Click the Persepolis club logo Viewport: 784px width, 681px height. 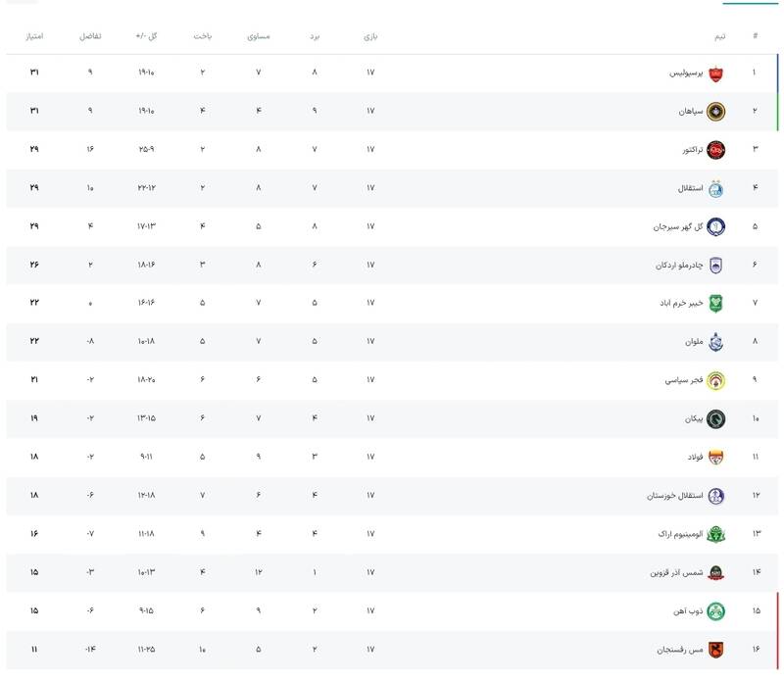tap(715, 73)
